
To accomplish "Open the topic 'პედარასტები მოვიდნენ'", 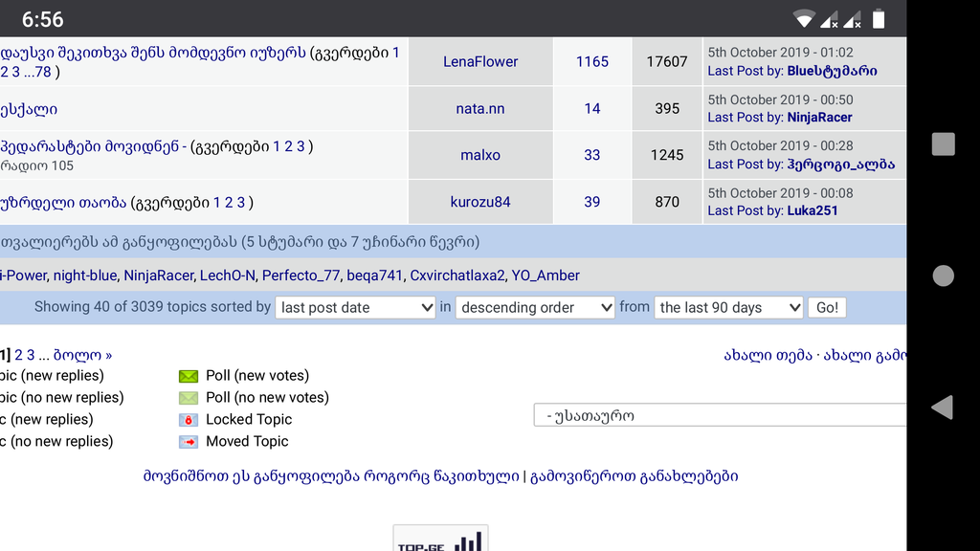I will (89, 146).
